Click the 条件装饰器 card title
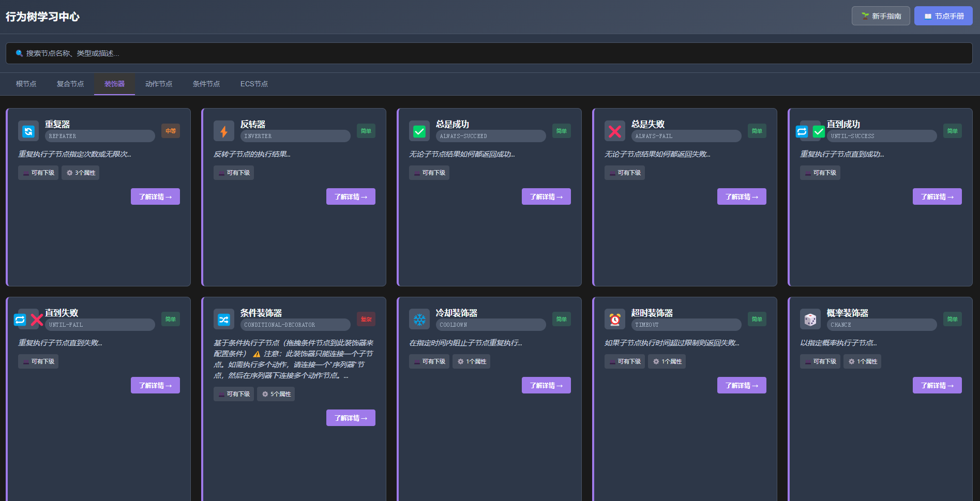Image resolution: width=980 pixels, height=501 pixels. coord(261,313)
